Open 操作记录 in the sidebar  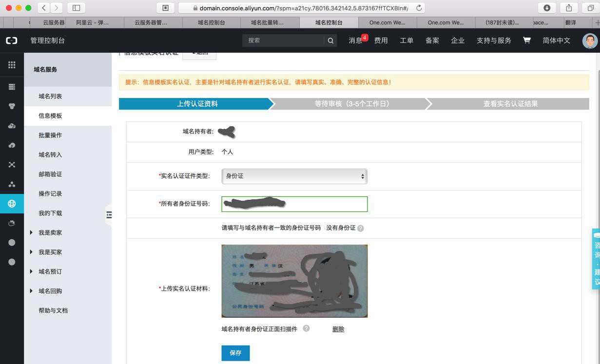click(68, 193)
